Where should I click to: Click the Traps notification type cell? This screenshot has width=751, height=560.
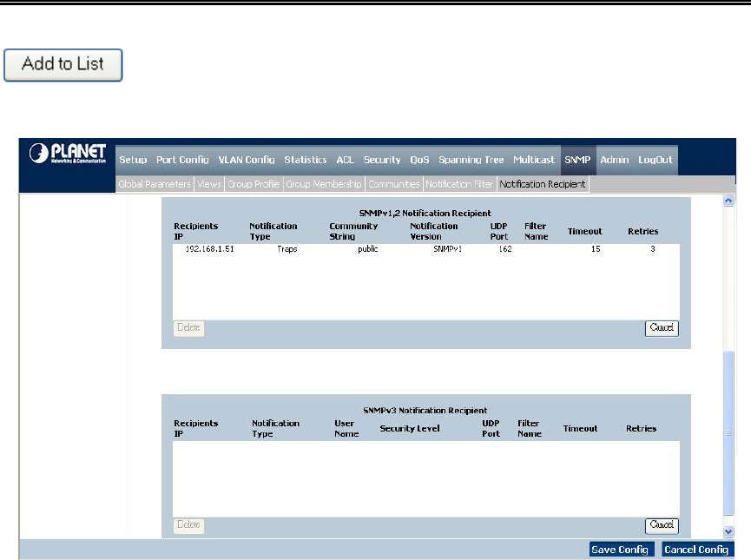coord(287,249)
